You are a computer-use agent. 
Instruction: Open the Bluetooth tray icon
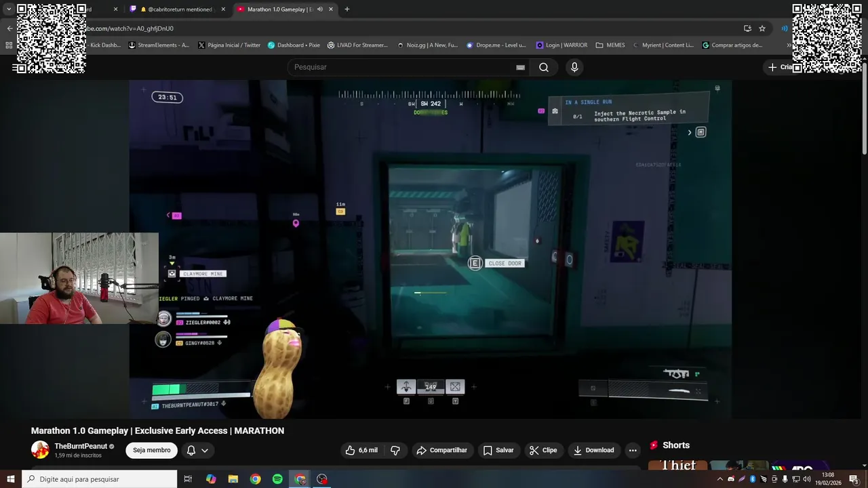[x=752, y=479]
